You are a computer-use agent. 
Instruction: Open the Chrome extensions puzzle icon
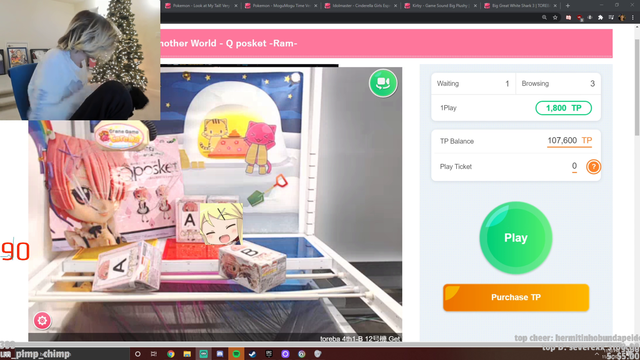(x=600, y=18)
